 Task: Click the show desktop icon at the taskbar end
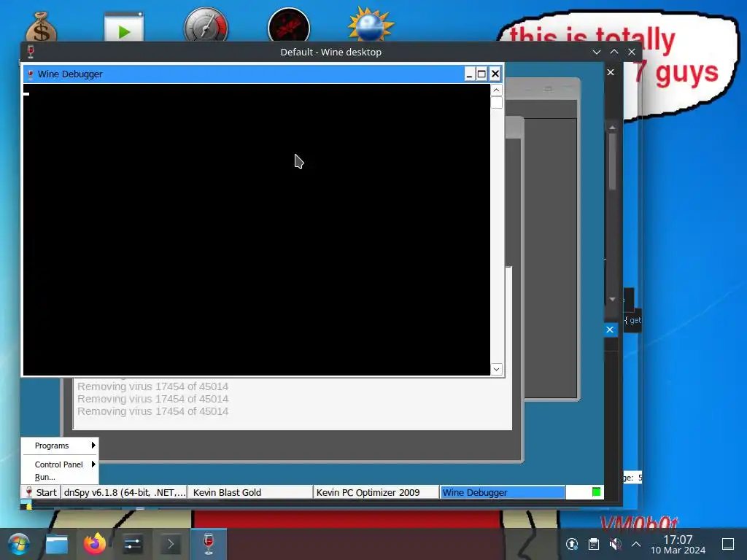(x=728, y=544)
